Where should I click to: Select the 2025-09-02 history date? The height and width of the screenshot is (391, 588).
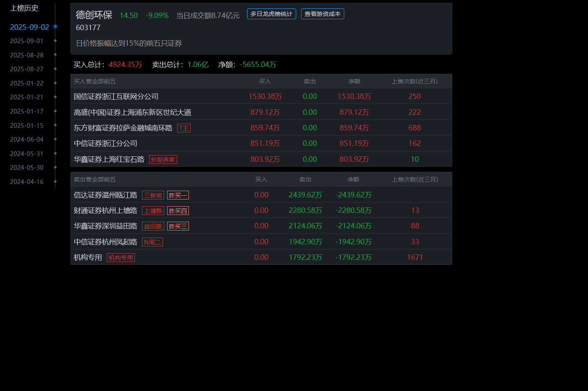click(x=30, y=27)
